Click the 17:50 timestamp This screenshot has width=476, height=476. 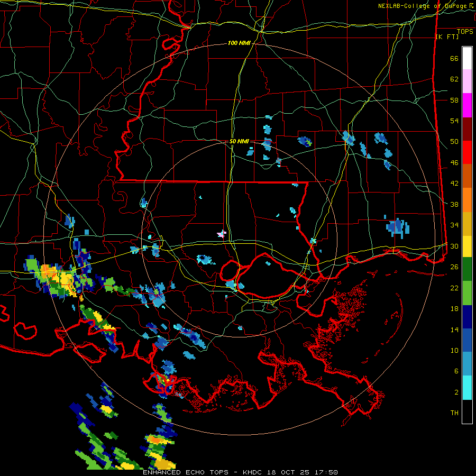pos(327,472)
